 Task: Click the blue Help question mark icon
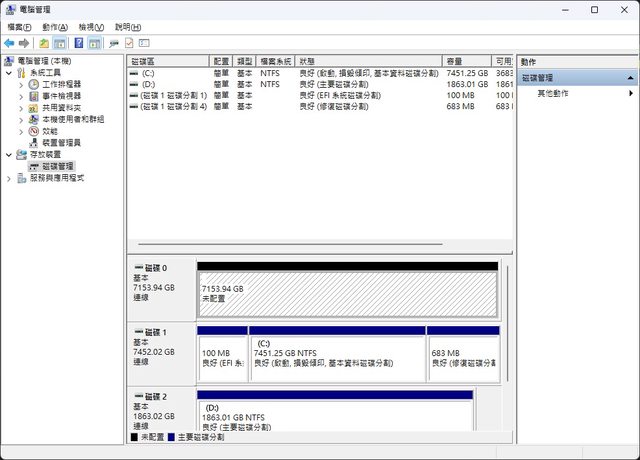pyautogui.click(x=77, y=44)
